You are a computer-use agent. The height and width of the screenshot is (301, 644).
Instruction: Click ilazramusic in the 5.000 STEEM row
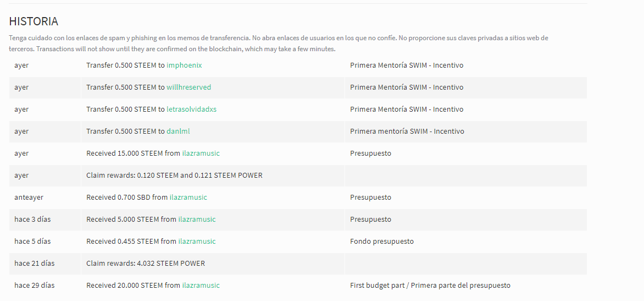197,219
